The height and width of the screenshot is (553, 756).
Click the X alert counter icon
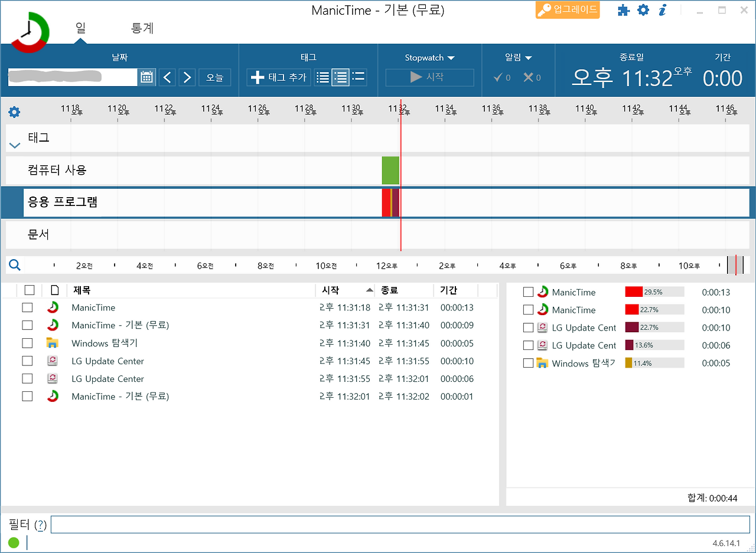tap(528, 77)
